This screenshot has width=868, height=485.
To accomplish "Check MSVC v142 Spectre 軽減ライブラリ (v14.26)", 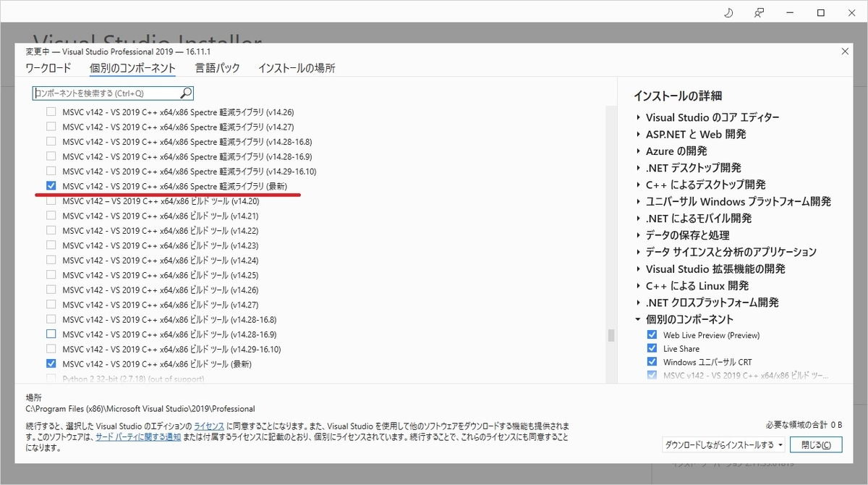I will (51, 111).
